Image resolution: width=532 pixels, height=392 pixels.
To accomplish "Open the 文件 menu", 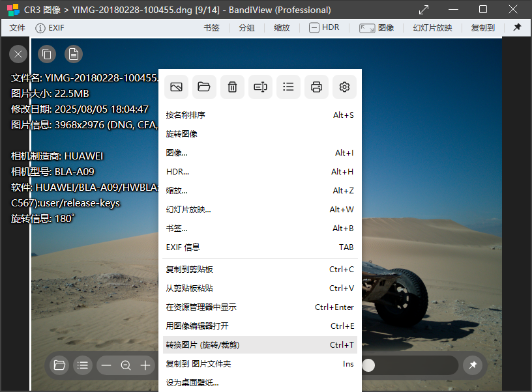I will coord(17,27).
